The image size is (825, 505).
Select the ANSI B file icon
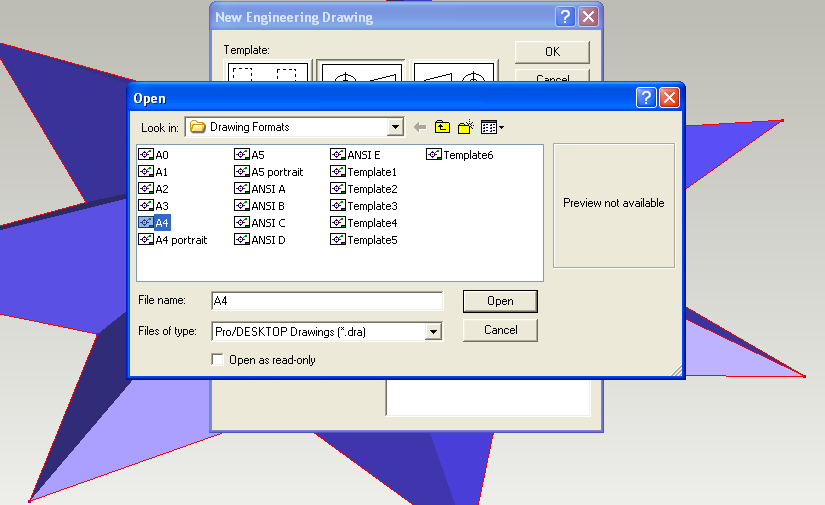coord(242,205)
